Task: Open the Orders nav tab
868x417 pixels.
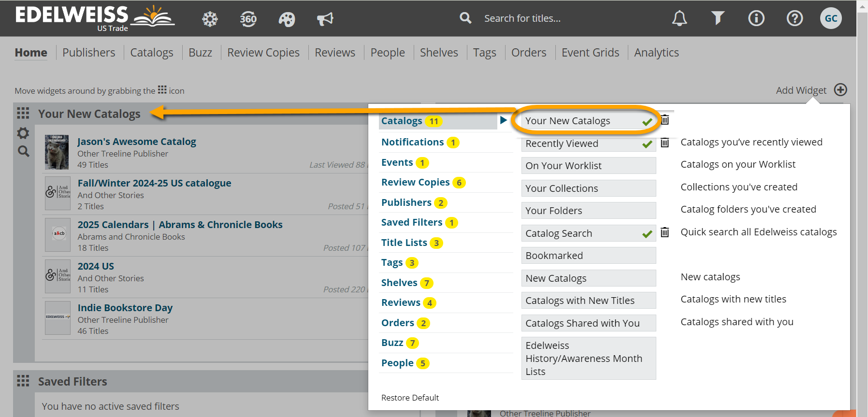Action: pyautogui.click(x=529, y=52)
